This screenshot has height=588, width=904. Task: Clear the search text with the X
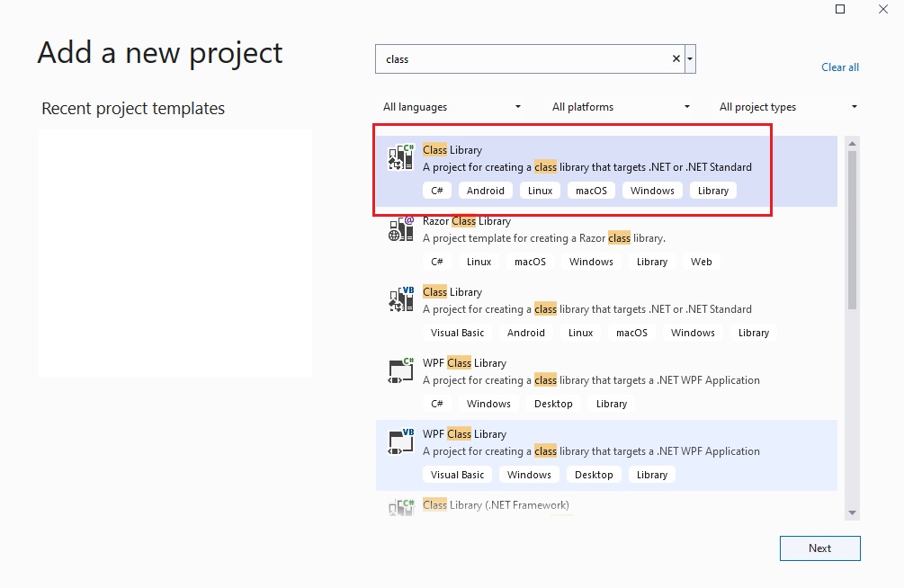tap(676, 58)
